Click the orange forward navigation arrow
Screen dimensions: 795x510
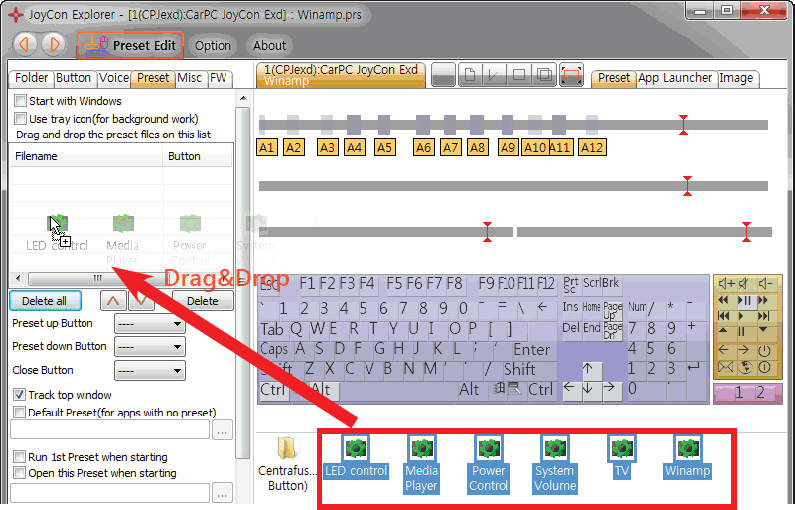(54, 45)
